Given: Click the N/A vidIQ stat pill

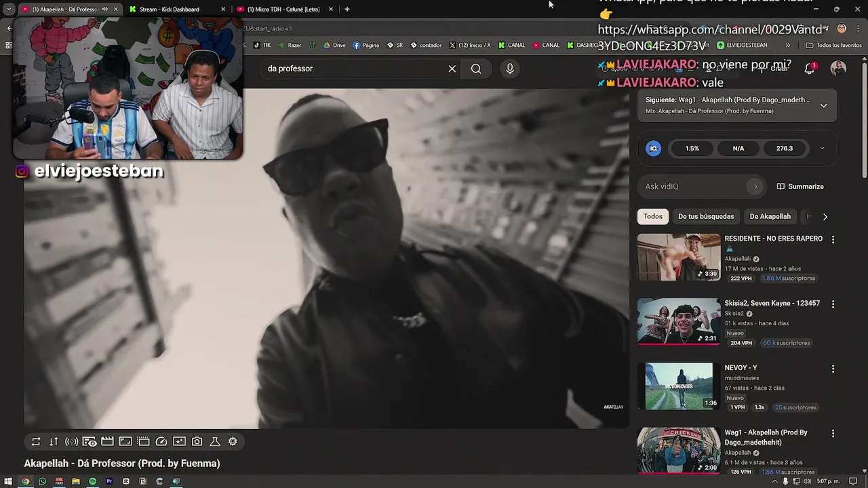Looking at the screenshot, I should pyautogui.click(x=738, y=148).
